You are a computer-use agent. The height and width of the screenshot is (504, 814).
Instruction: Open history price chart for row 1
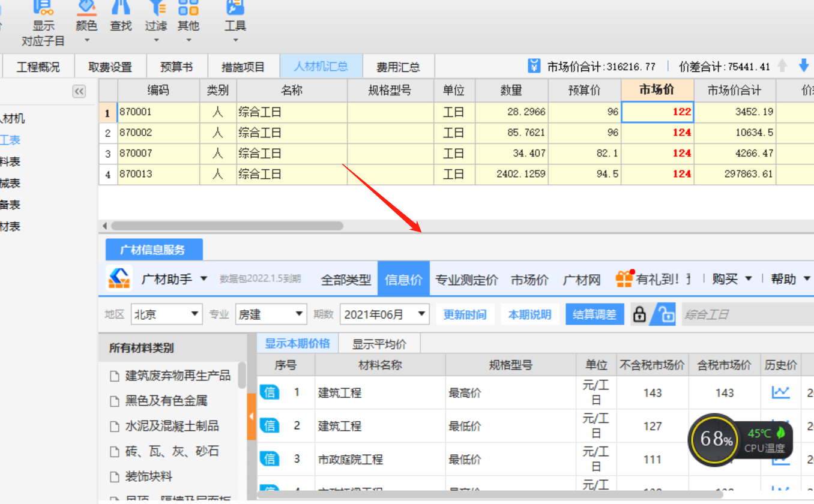tap(780, 392)
